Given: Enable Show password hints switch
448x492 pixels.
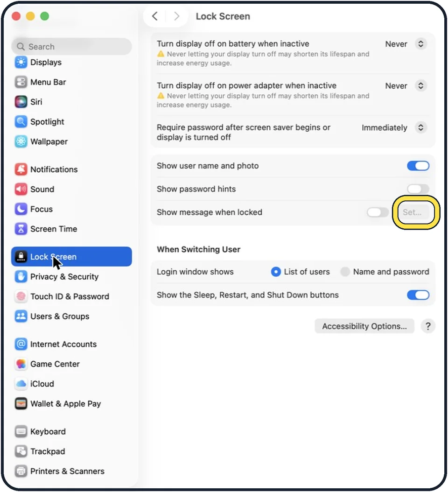Looking at the screenshot, I should [x=418, y=189].
